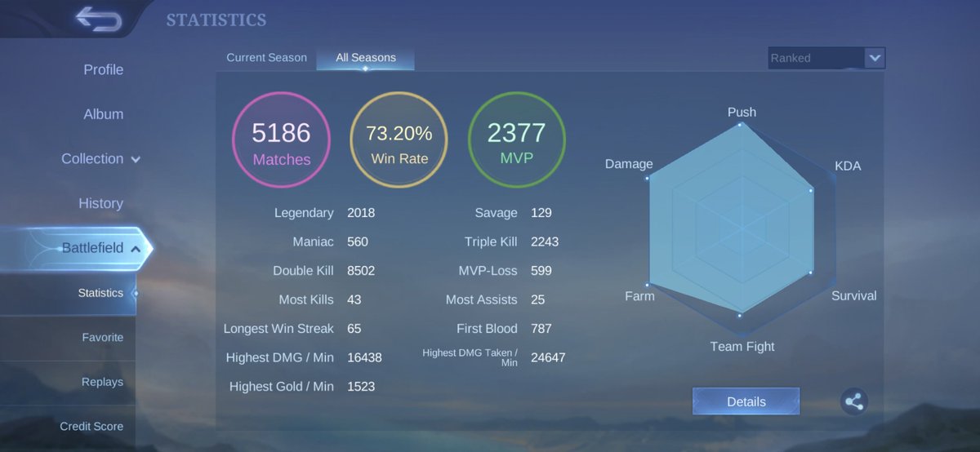The image size is (980, 452).
Task: Expand the Collection menu chevron
Action: click(x=136, y=160)
